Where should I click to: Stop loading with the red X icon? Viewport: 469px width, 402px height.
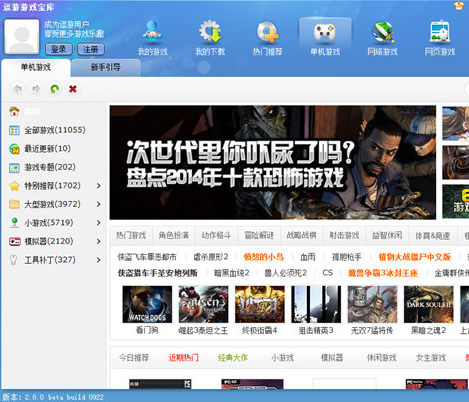pyautogui.click(x=73, y=89)
